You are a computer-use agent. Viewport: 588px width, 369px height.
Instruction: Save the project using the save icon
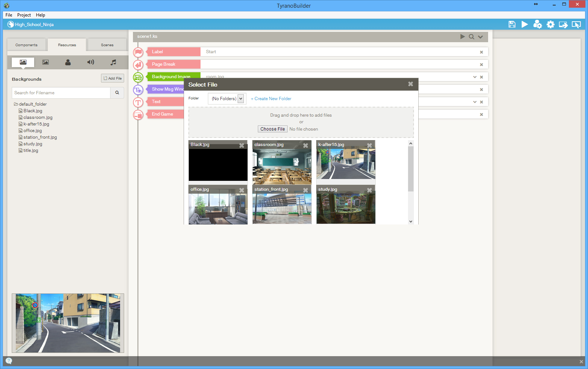(x=512, y=24)
